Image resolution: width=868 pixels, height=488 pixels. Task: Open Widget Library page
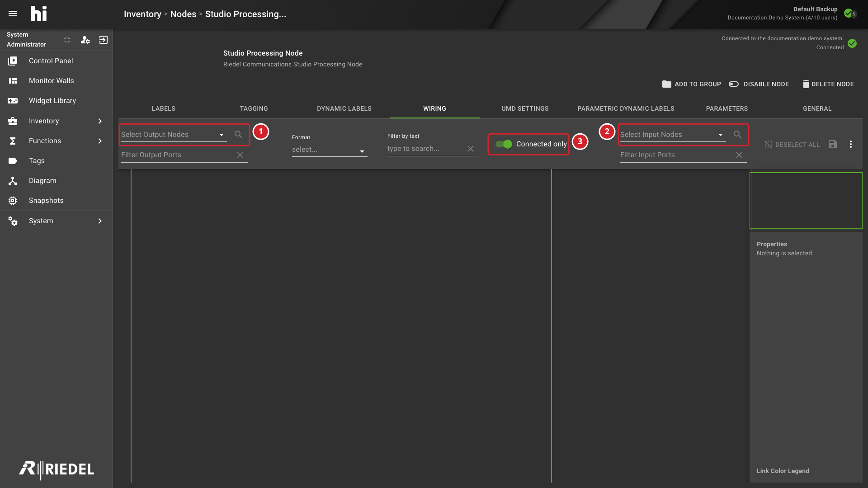pyautogui.click(x=57, y=100)
